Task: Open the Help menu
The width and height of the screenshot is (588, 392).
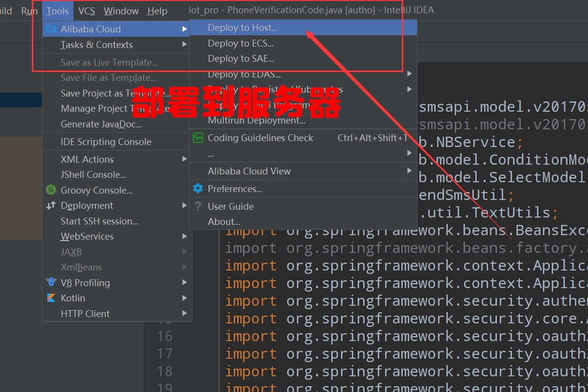Action: pos(157,11)
